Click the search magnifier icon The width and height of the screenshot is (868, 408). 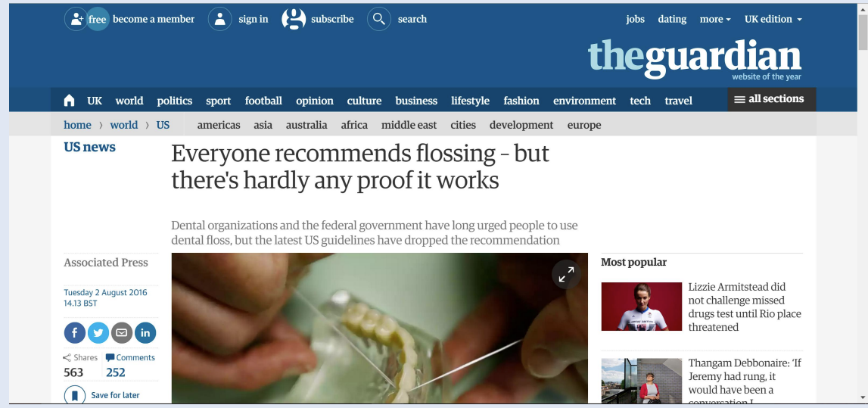pyautogui.click(x=378, y=19)
